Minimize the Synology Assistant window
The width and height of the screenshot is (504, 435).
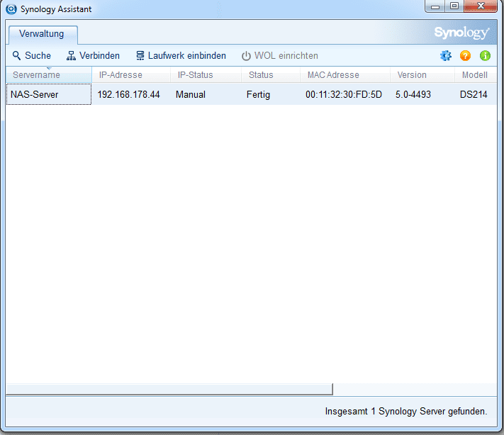coord(435,6)
